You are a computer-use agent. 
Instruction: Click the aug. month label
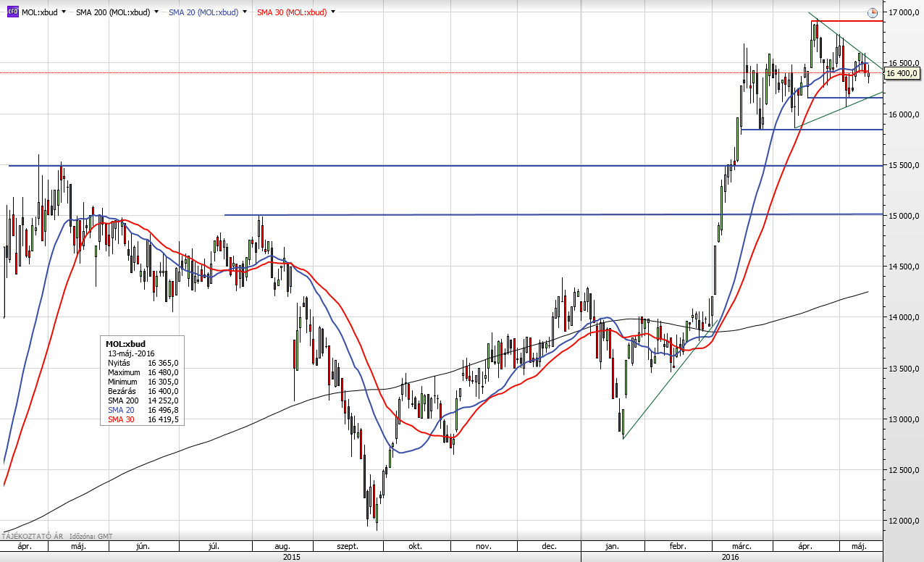tap(282, 546)
